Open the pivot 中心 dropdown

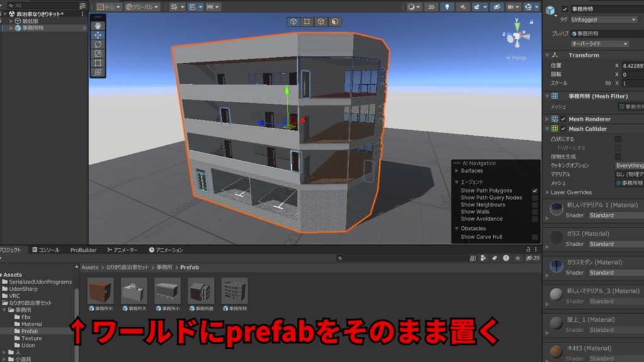(109, 7)
